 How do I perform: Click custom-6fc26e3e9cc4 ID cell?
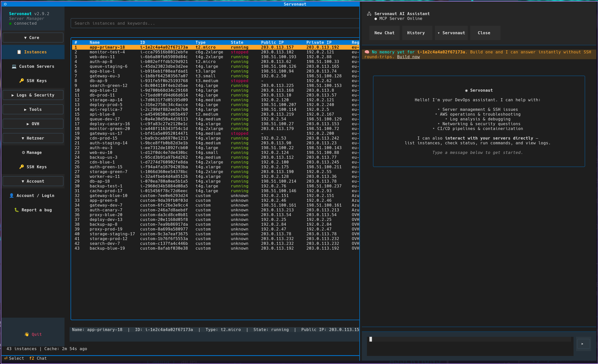tap(164, 205)
